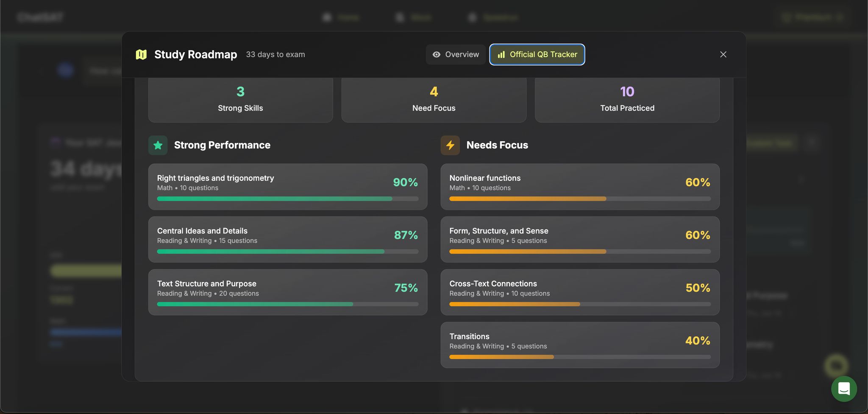Click the eye icon in Overview

click(x=436, y=55)
